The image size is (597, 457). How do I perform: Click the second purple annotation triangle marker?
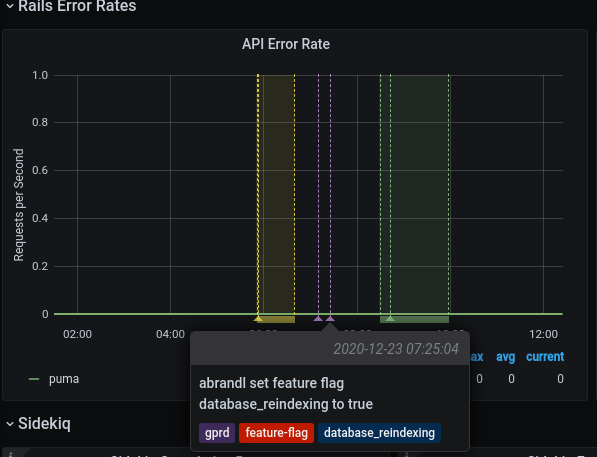[330, 318]
